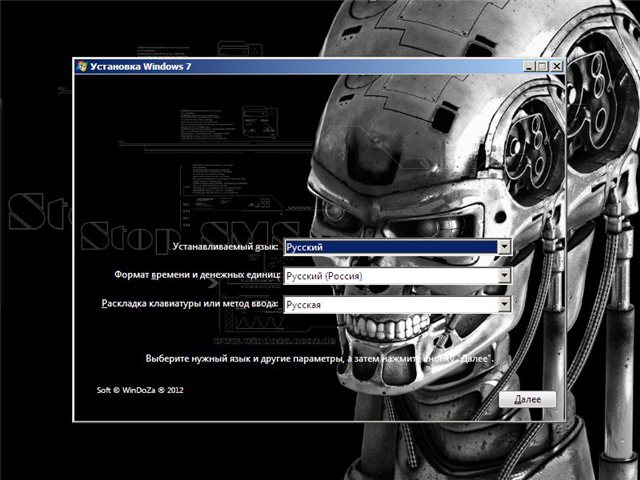Close the Установка Windows 7 window

(556, 66)
